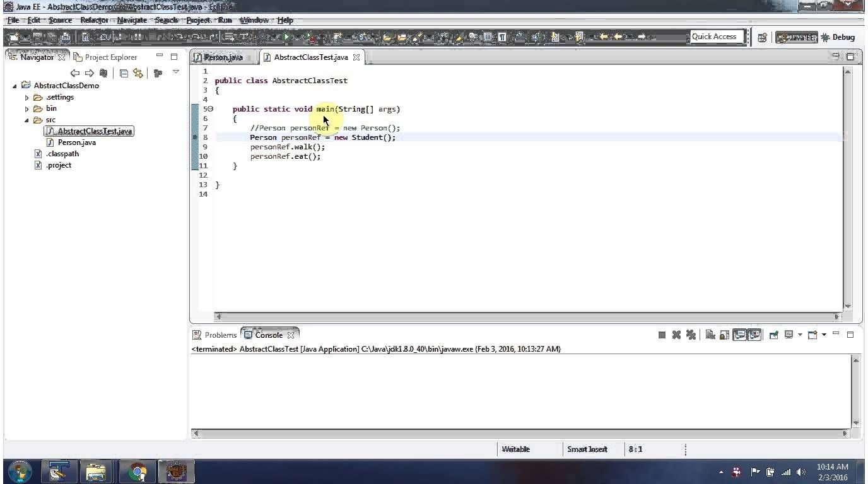Minimize the Console panel
The width and height of the screenshot is (868, 484).
[836, 334]
